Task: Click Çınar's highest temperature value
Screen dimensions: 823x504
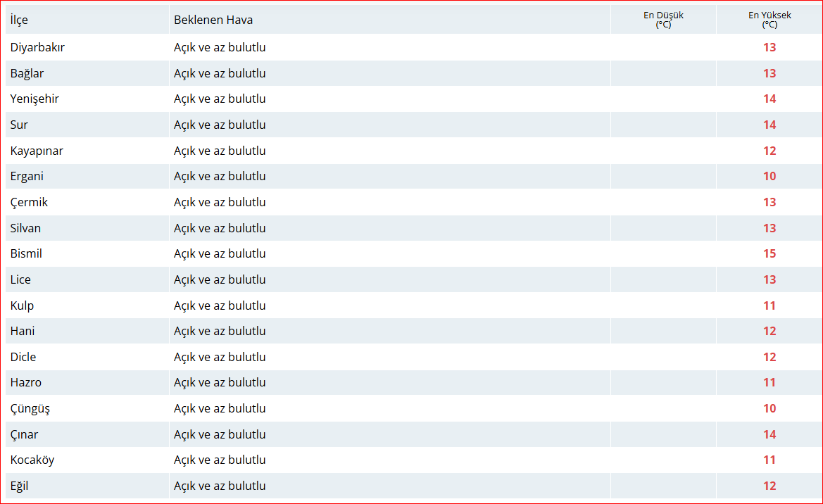Action: 769,434
